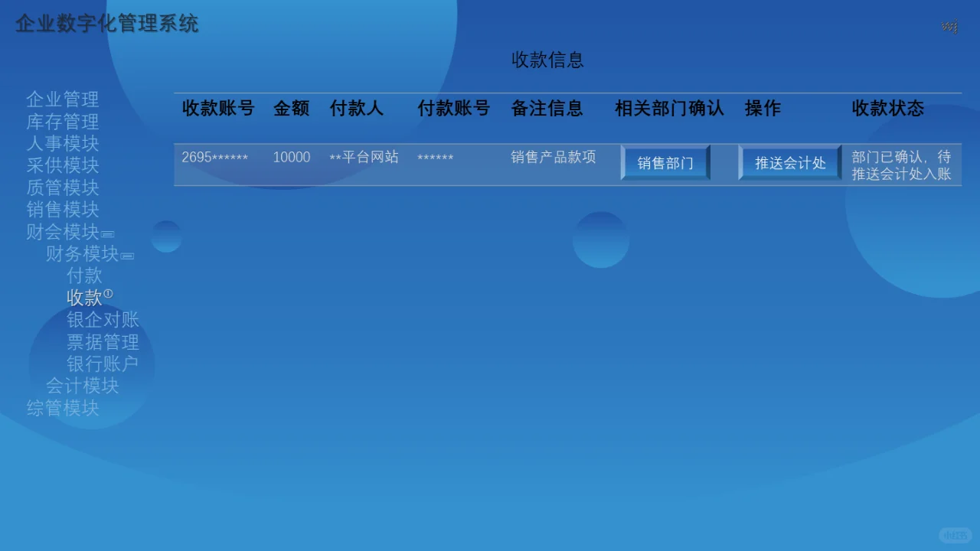Go to the 销售模块 menu item
Screen dimensions: 980x551
tap(63, 209)
